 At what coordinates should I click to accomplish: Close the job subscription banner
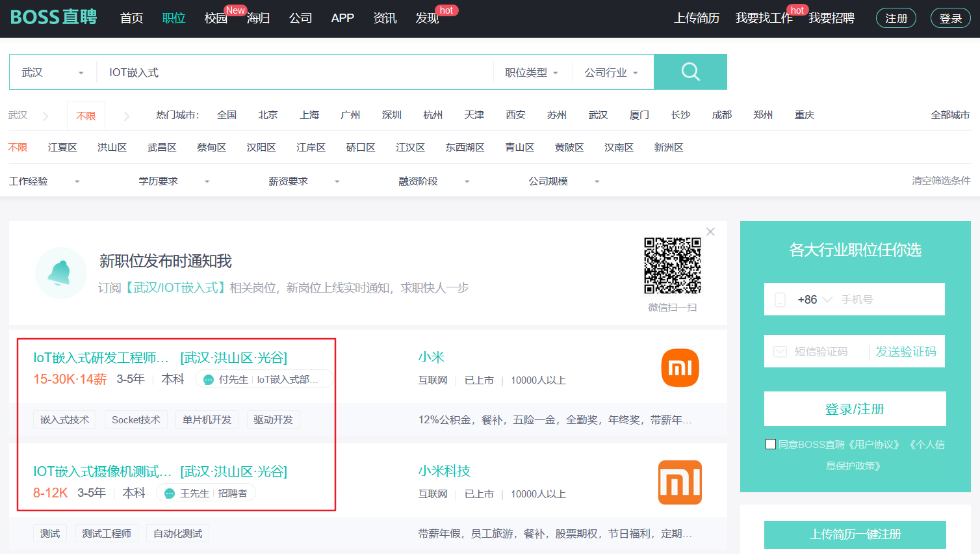pos(710,231)
